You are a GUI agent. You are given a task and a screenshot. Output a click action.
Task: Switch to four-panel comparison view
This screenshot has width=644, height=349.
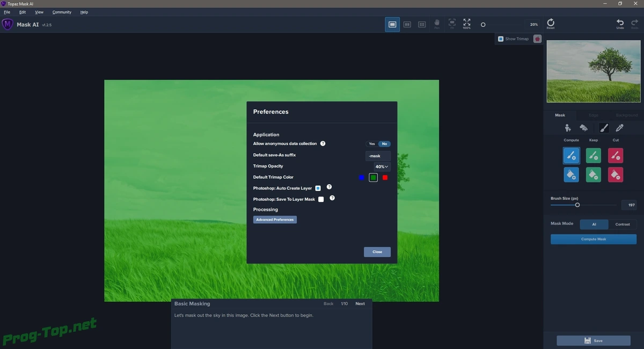coord(422,25)
